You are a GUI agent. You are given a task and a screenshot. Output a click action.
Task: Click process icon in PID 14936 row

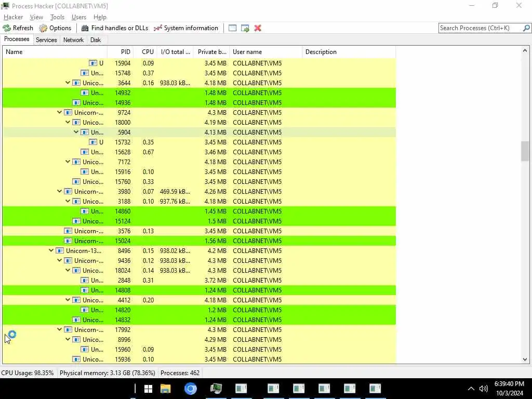(x=77, y=102)
